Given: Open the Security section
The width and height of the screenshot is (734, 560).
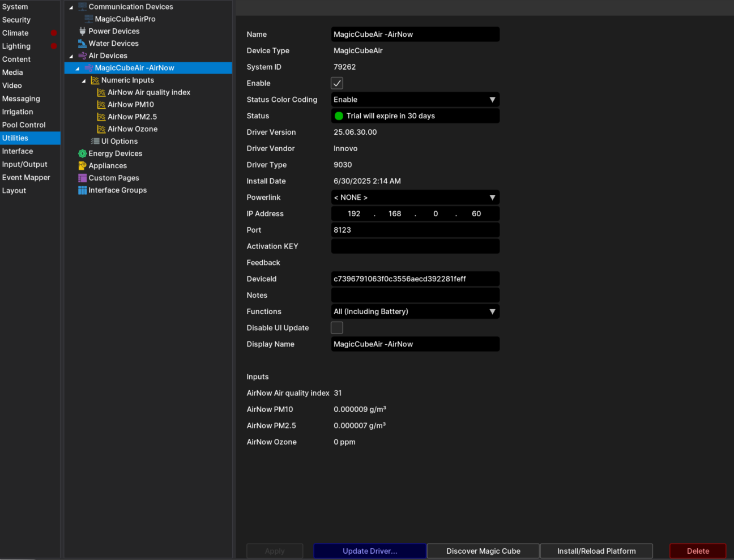Looking at the screenshot, I should tap(30, 20).
